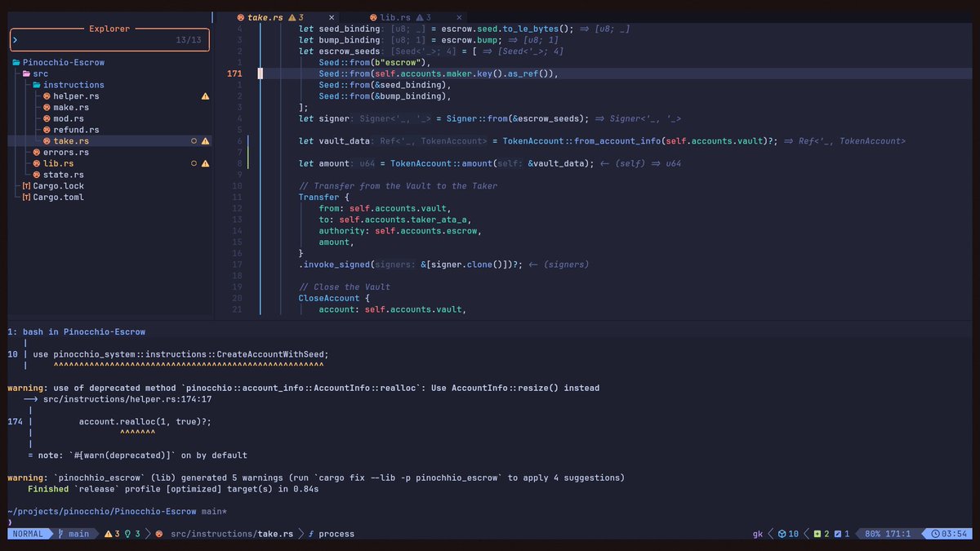
Task: Click the NORMAL mode indicator
Action: (29, 534)
